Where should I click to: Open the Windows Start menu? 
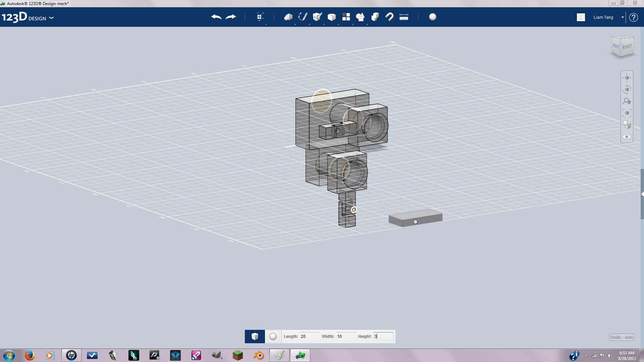coord(9,355)
